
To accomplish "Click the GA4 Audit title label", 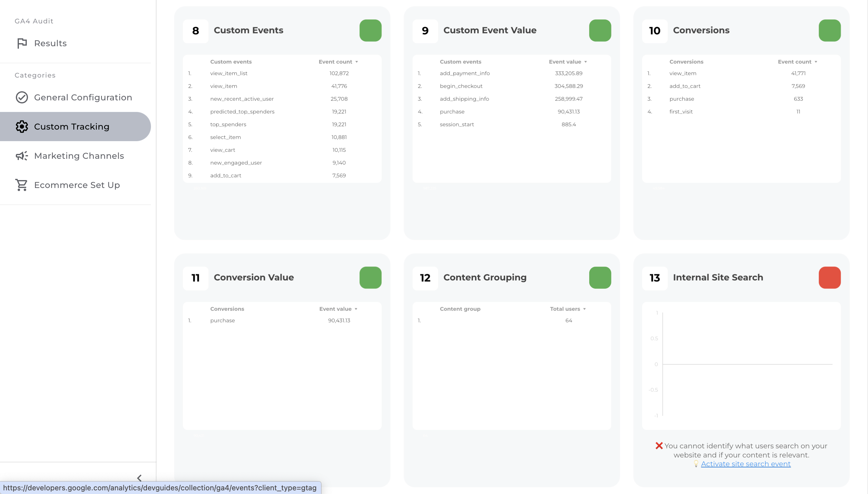I will coord(34,21).
